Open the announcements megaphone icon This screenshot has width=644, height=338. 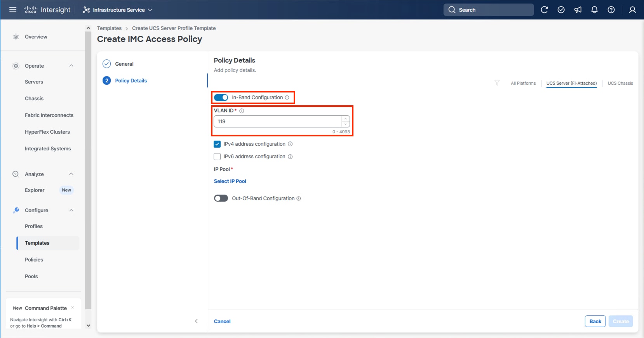point(578,10)
